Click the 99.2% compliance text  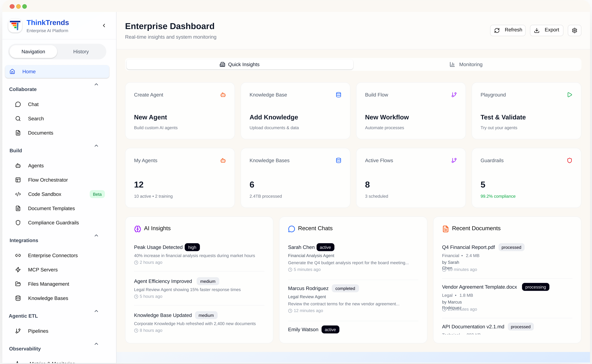click(498, 196)
